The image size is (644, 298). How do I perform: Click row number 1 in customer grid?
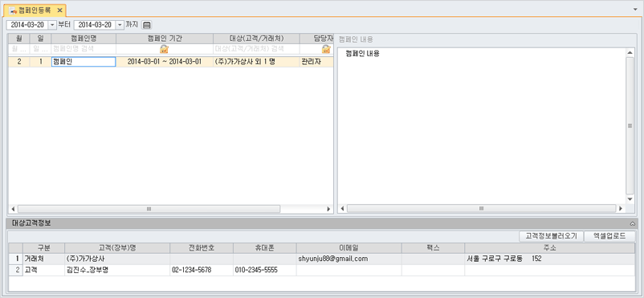(15, 259)
